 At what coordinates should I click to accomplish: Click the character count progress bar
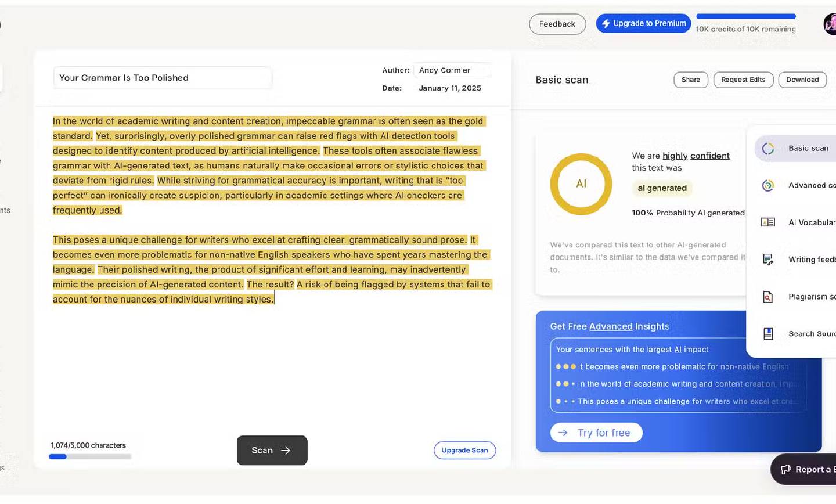point(90,456)
